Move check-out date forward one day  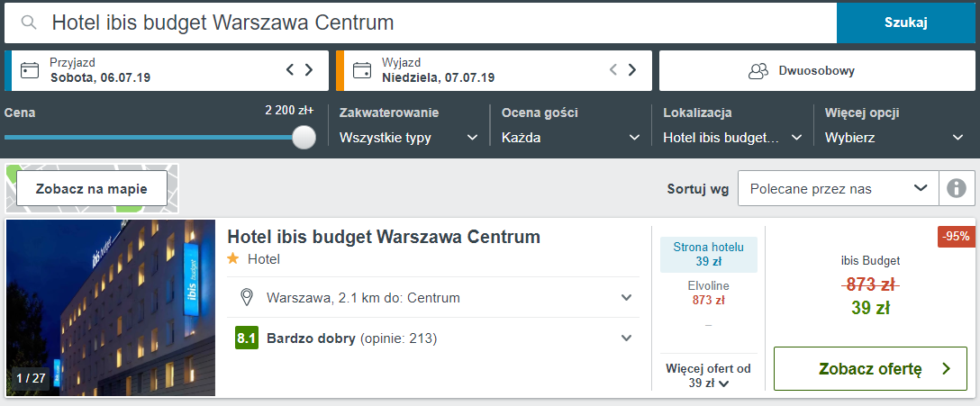(632, 70)
